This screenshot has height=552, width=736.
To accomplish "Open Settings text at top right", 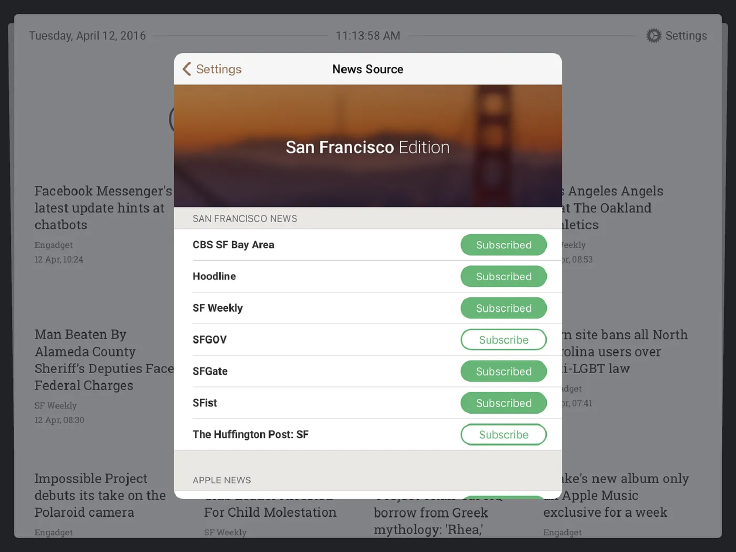I will pos(686,36).
